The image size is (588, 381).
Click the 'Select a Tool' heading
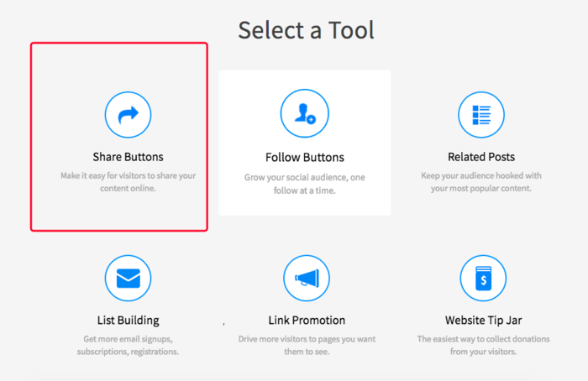click(306, 30)
